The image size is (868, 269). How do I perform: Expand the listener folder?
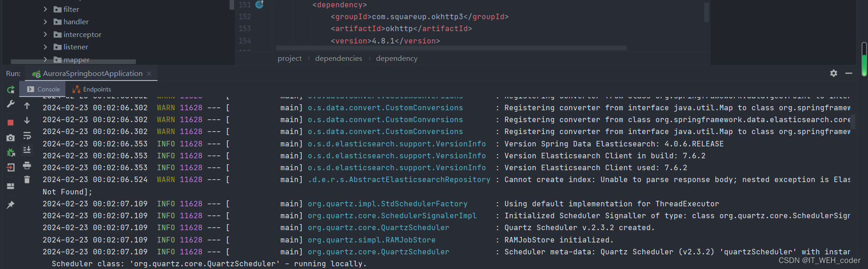click(45, 47)
